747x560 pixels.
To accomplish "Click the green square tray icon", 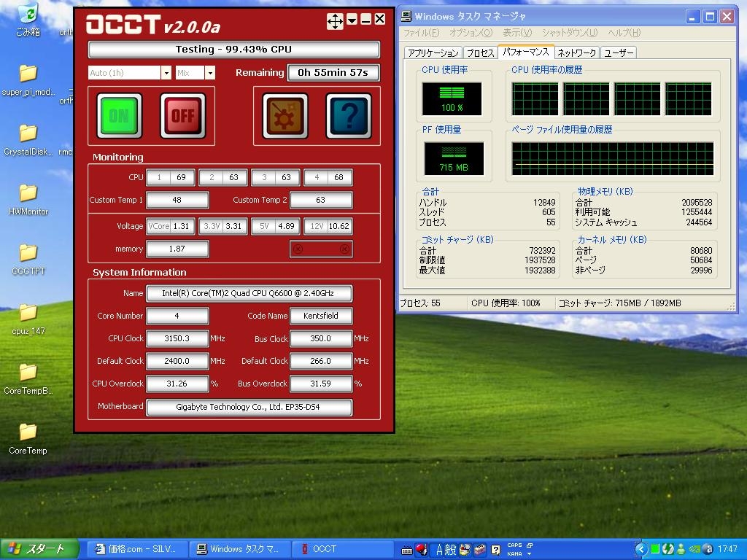I will tap(655, 549).
